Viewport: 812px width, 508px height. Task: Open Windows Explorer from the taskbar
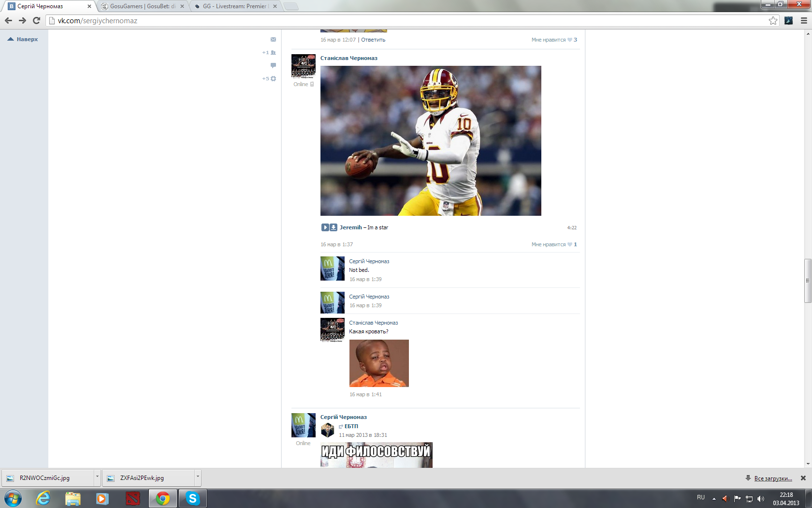tap(72, 498)
